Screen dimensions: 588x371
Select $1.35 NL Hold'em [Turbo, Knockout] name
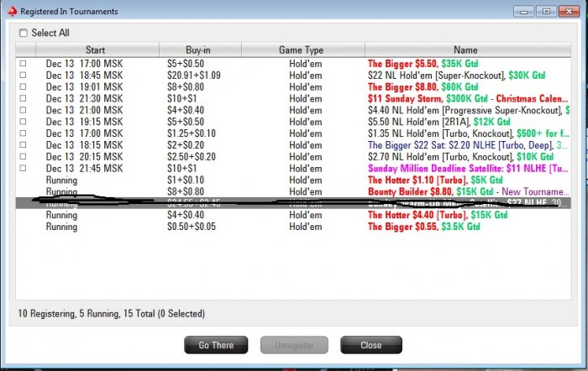469,133
